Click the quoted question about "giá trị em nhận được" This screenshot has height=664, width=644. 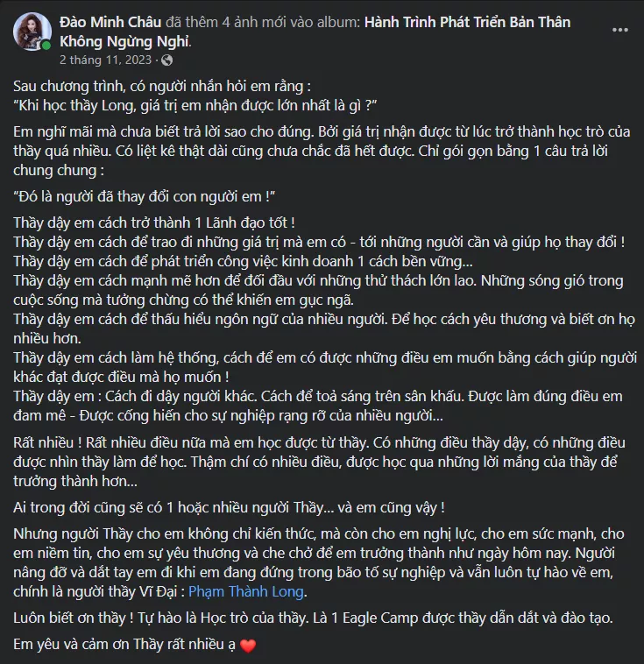pos(195,106)
